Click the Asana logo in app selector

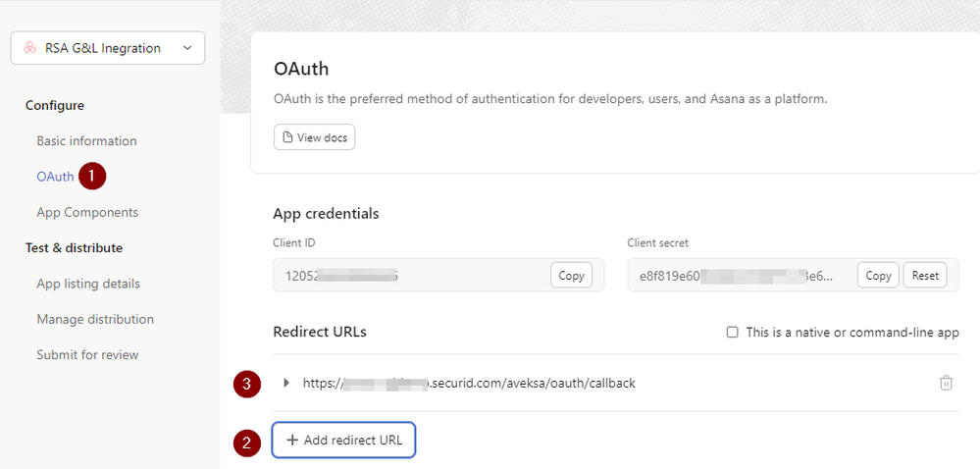click(29, 48)
